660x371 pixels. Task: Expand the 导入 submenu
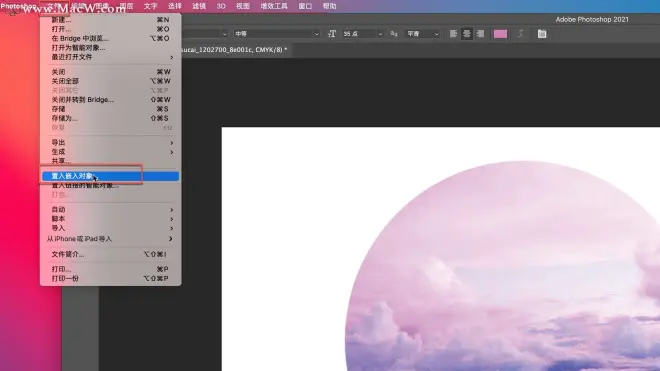point(111,228)
